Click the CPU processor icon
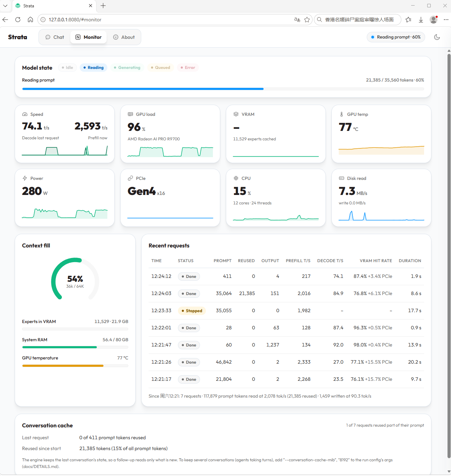Screen dimensions: 451x476 tap(236, 178)
